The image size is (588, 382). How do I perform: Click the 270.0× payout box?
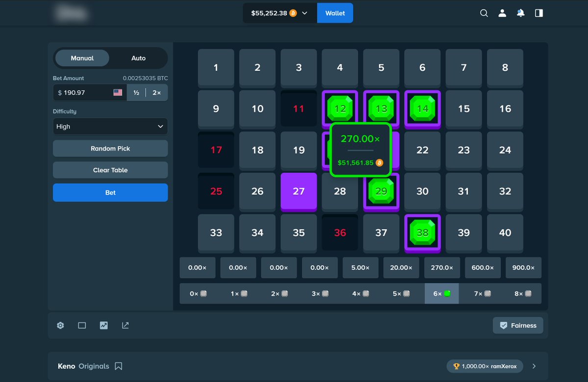click(x=442, y=268)
